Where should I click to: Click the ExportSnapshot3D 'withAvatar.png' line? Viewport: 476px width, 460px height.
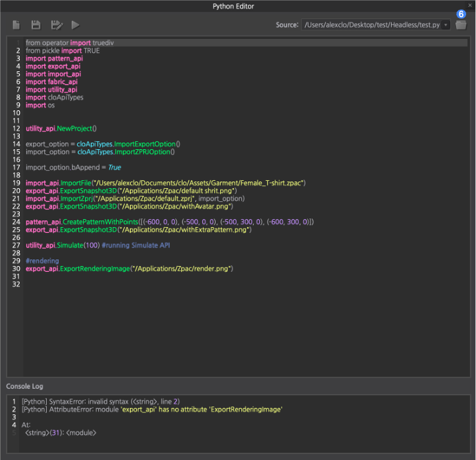tap(129, 207)
